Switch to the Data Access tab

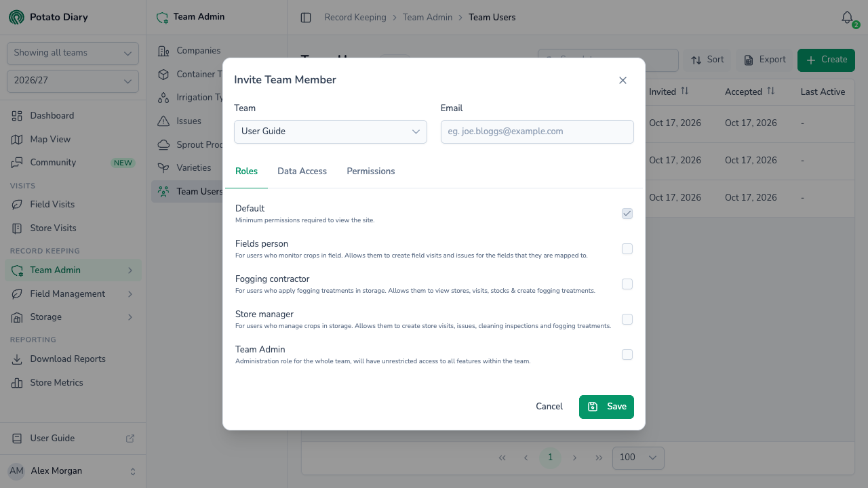(302, 171)
